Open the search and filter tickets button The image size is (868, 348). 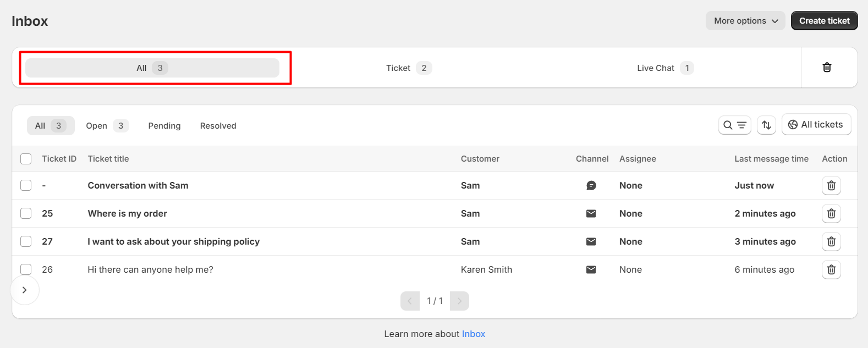(735, 125)
